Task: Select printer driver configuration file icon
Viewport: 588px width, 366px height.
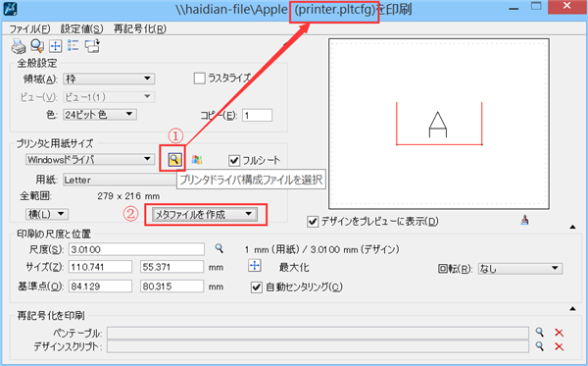Action: pyautogui.click(x=174, y=160)
